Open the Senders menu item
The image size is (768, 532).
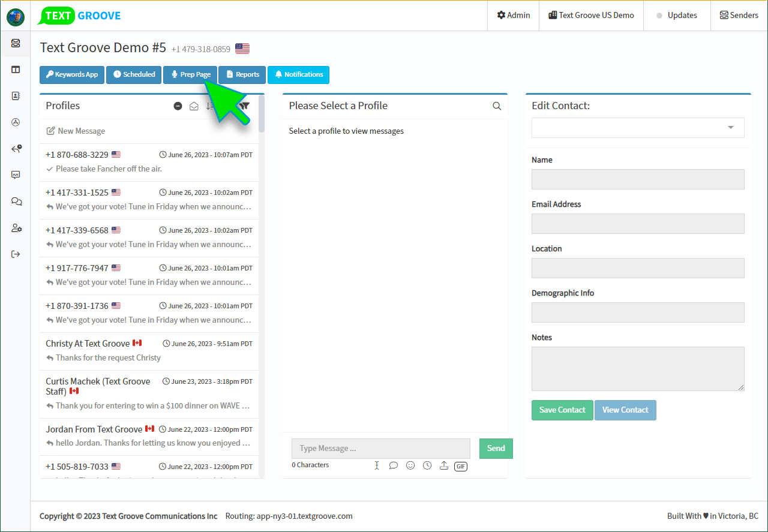[x=739, y=16]
